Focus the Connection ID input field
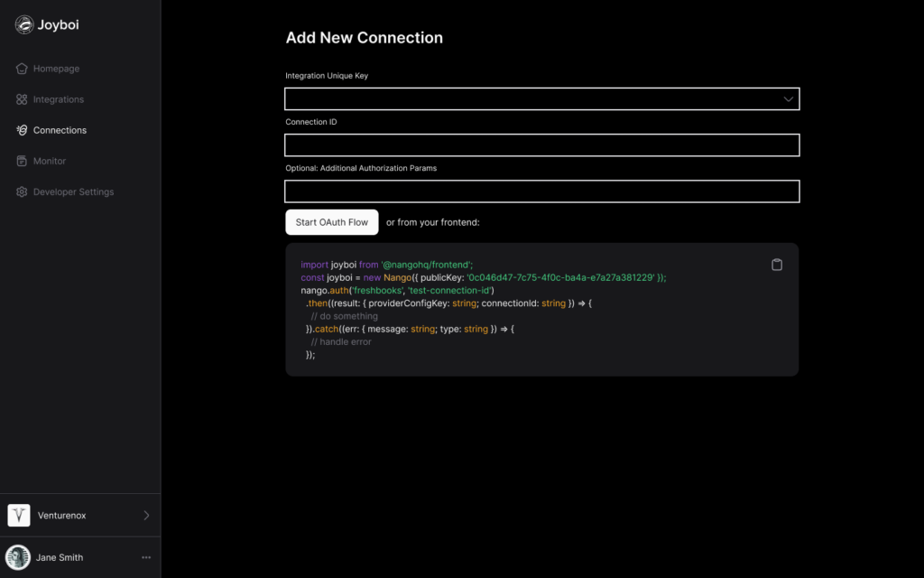Image resolution: width=924 pixels, height=578 pixels. tap(541, 145)
